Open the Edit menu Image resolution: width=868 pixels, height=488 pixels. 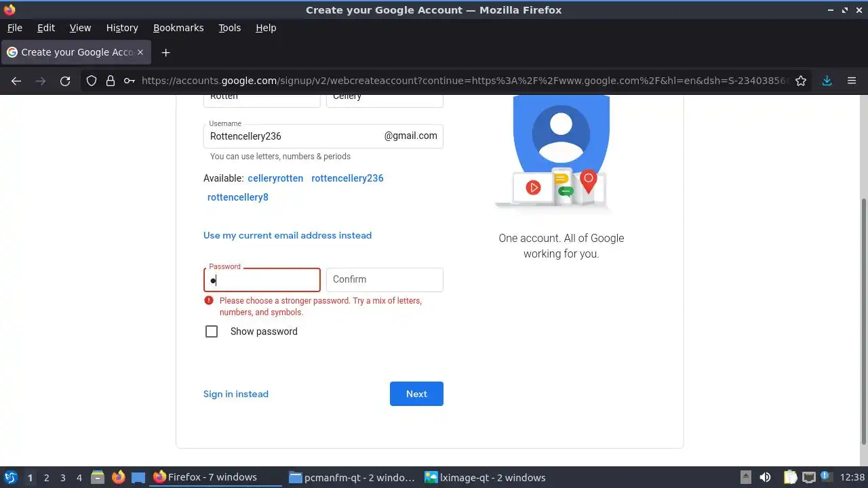tap(46, 28)
